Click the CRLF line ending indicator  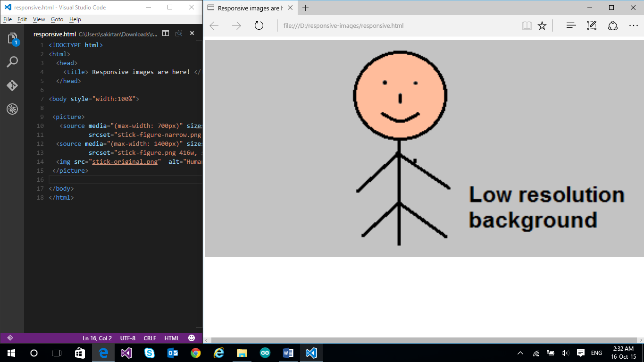[x=150, y=338]
